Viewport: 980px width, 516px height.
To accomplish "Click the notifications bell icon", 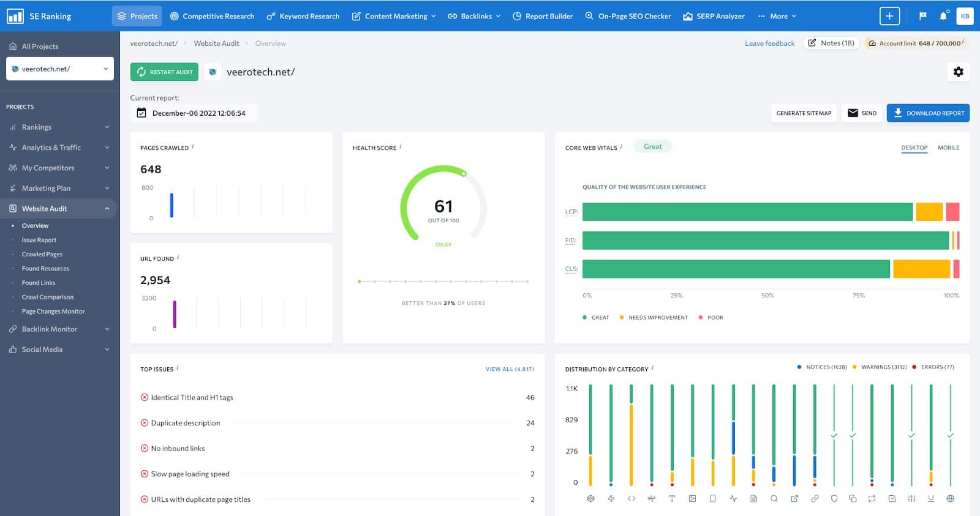I will click(x=943, y=16).
